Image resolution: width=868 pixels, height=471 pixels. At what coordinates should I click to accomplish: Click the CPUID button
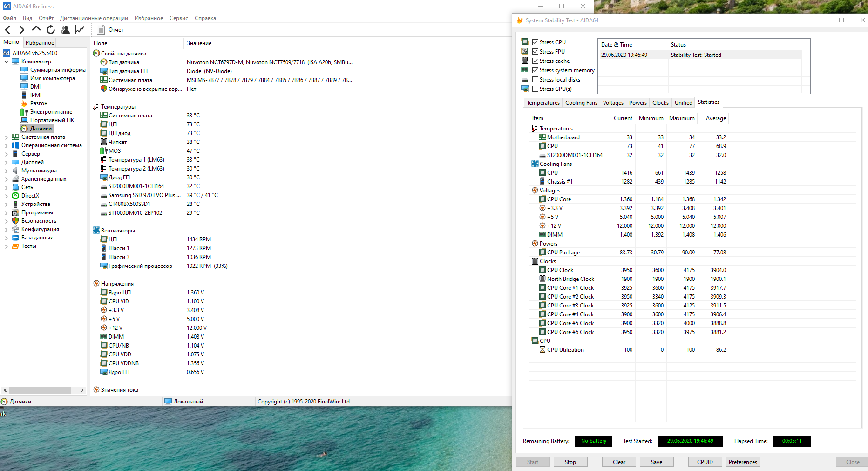click(x=705, y=462)
